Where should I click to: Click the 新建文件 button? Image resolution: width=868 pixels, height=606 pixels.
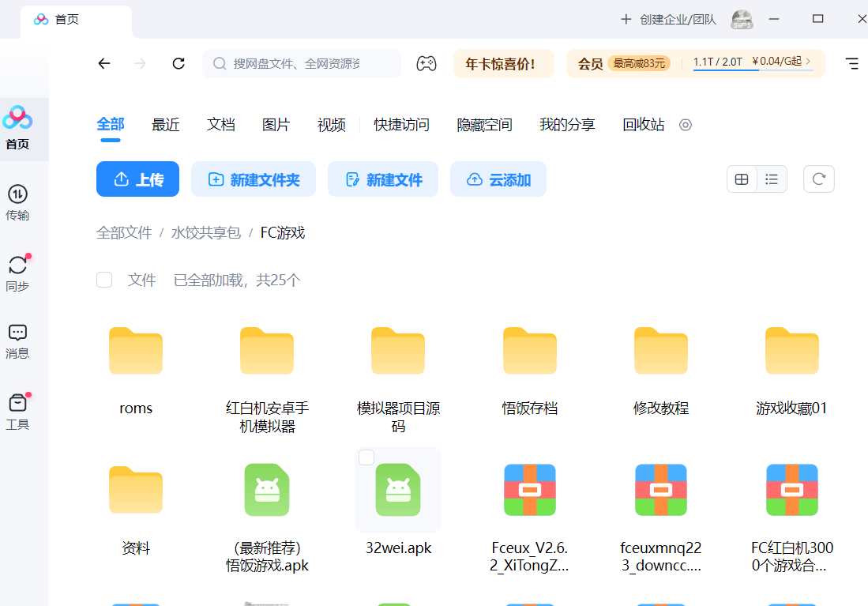[x=383, y=179]
